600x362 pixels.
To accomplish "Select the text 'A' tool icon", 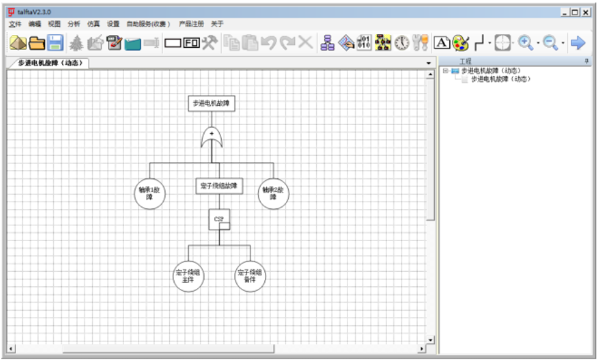I will click(x=442, y=43).
